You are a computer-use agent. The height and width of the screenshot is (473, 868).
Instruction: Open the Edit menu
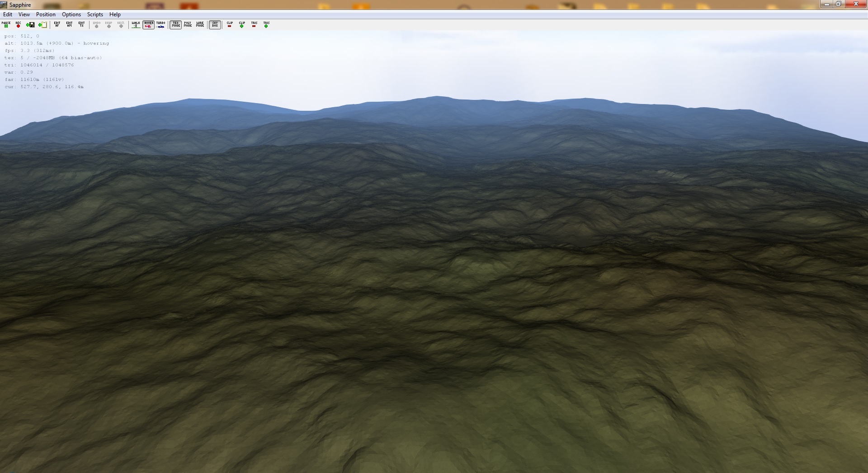[8, 14]
